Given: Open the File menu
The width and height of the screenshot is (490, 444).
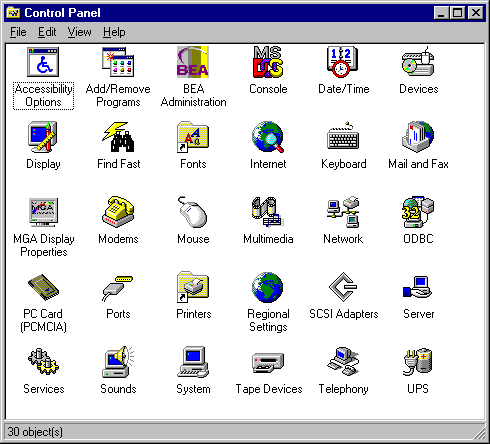Looking at the screenshot, I should [x=18, y=32].
